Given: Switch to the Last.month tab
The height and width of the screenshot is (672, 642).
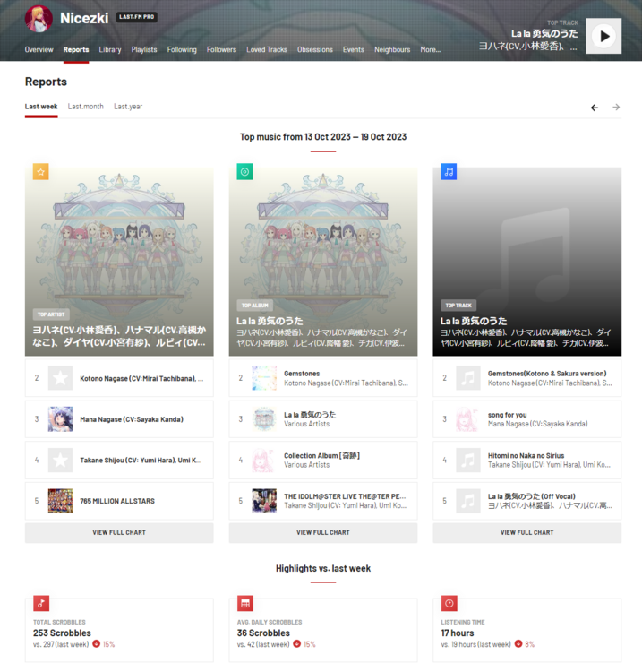Looking at the screenshot, I should tap(86, 107).
